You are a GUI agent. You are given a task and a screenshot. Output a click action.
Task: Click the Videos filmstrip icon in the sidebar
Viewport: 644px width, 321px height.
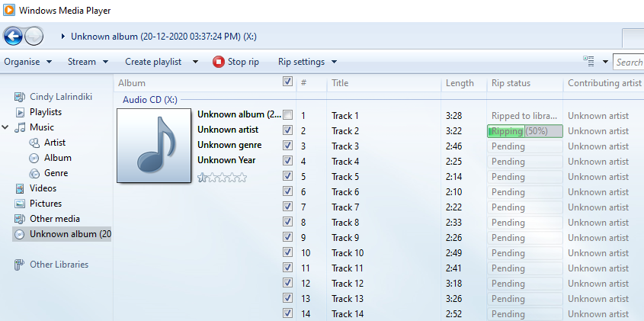pyautogui.click(x=20, y=188)
